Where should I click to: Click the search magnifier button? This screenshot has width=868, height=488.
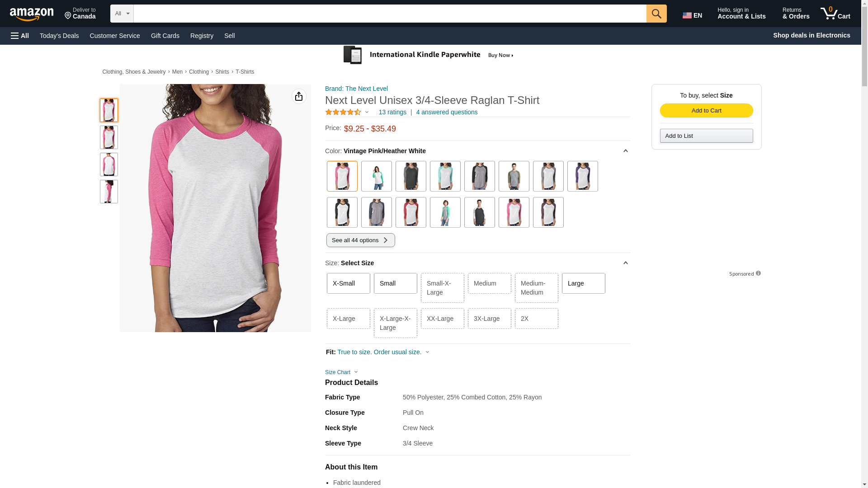click(x=656, y=14)
